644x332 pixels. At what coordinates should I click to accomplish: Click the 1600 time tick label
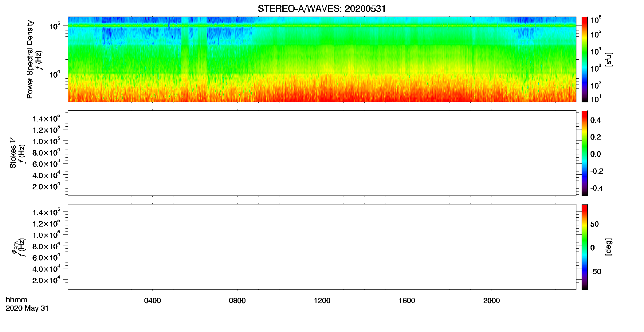tap(407, 301)
